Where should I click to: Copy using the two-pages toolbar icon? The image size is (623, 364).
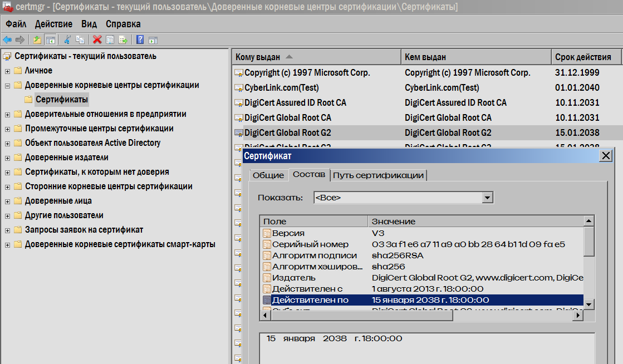pyautogui.click(x=80, y=40)
